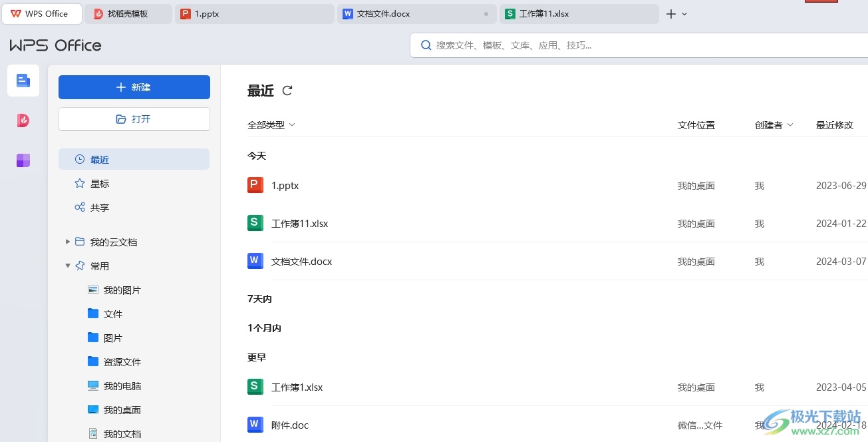This screenshot has width=868, height=442.
Task: Switch to the 文档文件.docx tab
Action: point(417,14)
